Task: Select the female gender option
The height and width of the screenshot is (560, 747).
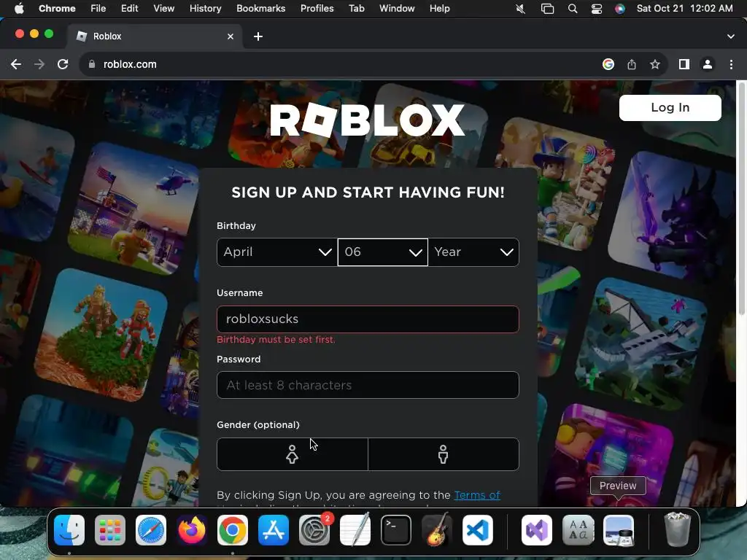Action: (x=292, y=454)
